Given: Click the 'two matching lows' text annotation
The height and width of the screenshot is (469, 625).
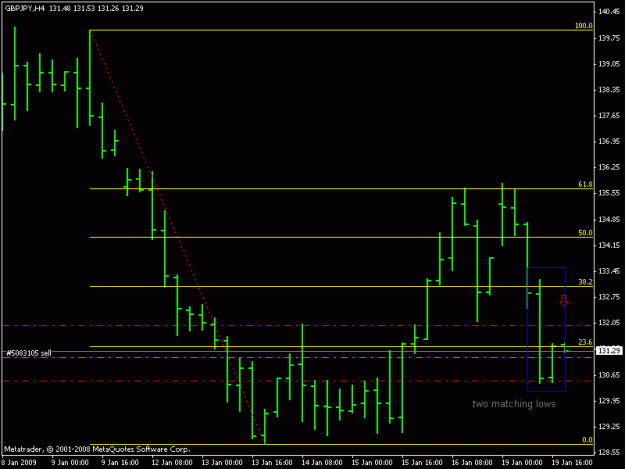Looking at the screenshot, I should point(514,404).
